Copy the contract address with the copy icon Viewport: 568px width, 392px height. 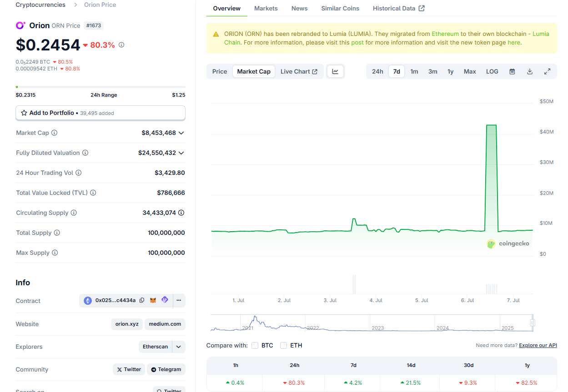pyautogui.click(x=142, y=300)
